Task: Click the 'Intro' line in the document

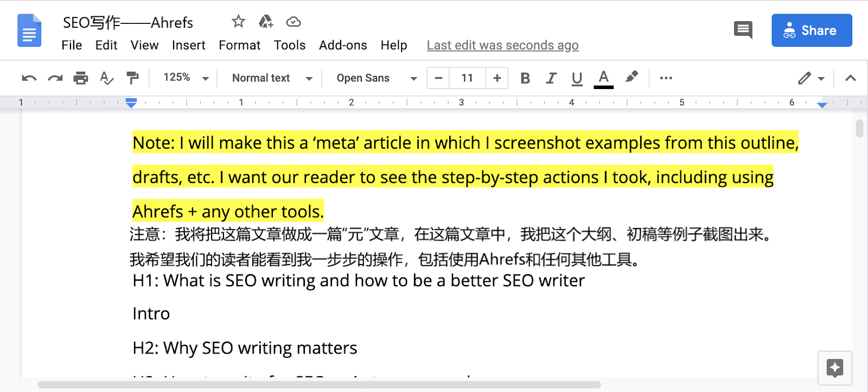Action: tap(151, 314)
